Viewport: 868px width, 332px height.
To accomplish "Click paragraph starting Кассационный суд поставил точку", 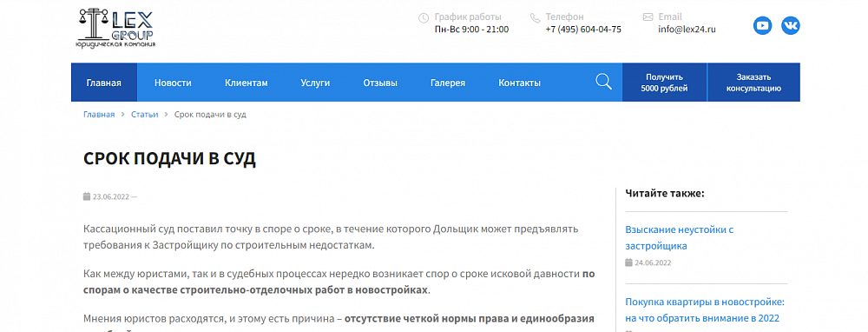I will (x=331, y=236).
